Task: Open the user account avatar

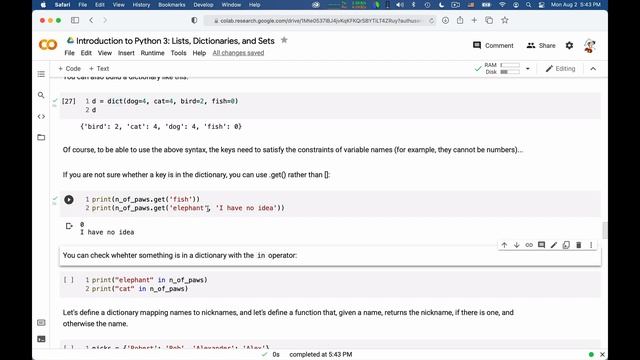Action: 589,46
